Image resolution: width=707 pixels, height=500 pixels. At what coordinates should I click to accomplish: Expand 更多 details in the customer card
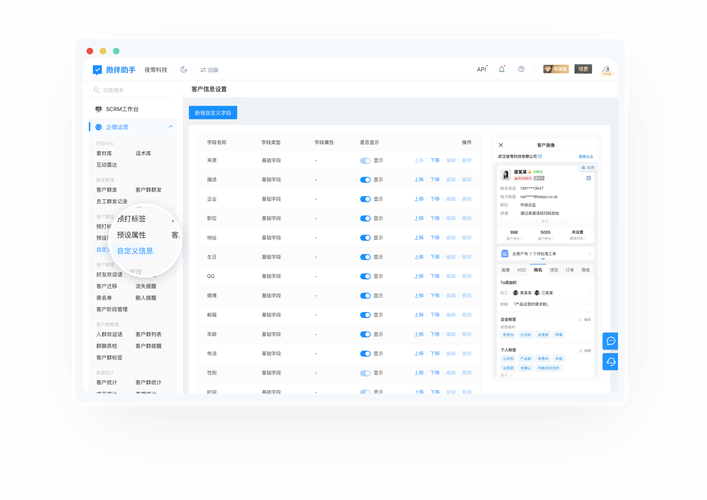tap(545, 221)
